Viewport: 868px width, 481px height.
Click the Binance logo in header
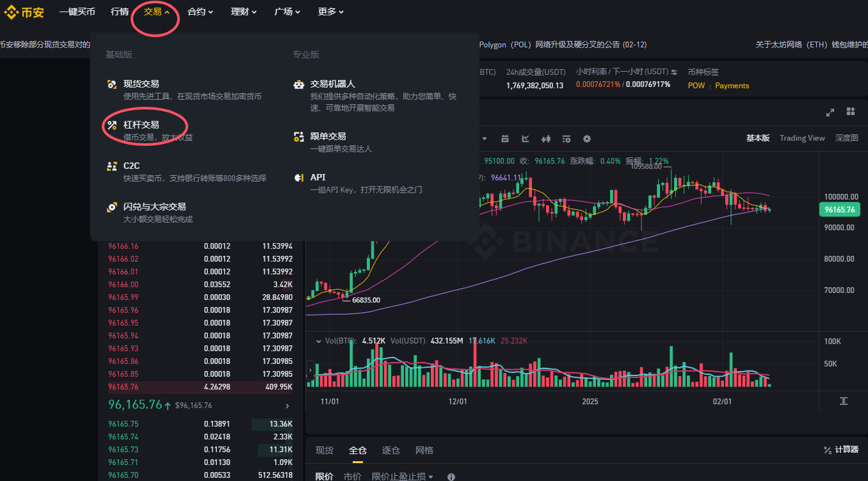[26, 12]
